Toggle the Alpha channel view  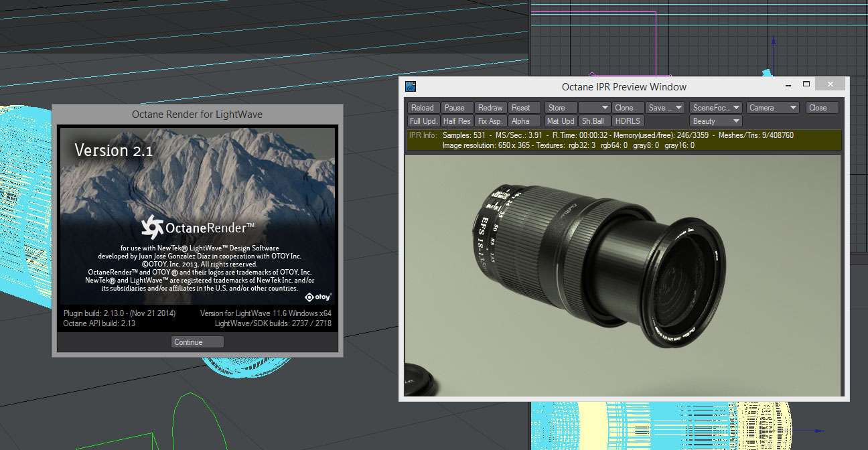point(524,121)
